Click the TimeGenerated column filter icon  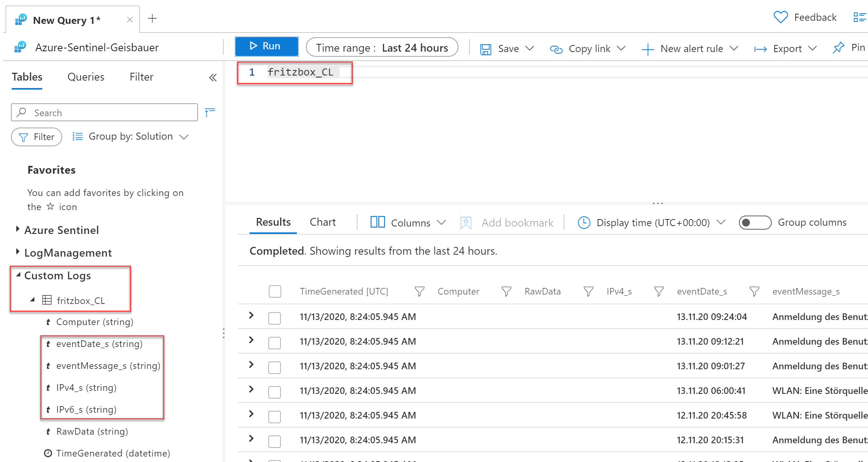[x=419, y=291]
